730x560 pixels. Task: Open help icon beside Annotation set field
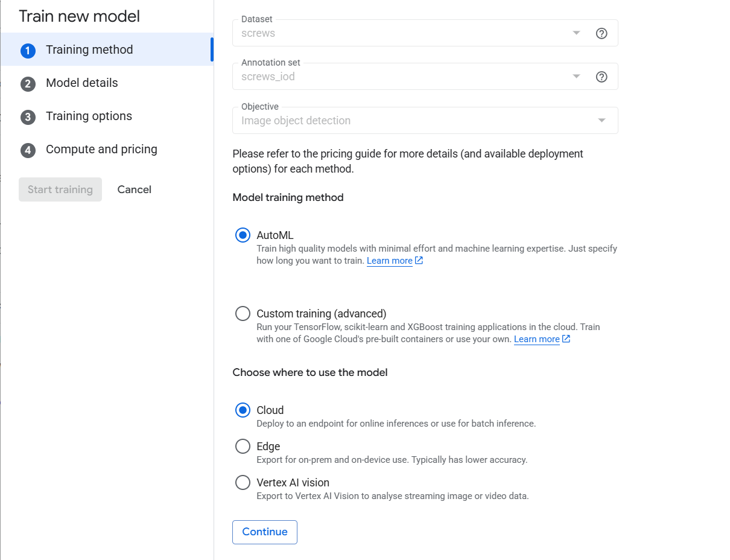coord(601,77)
